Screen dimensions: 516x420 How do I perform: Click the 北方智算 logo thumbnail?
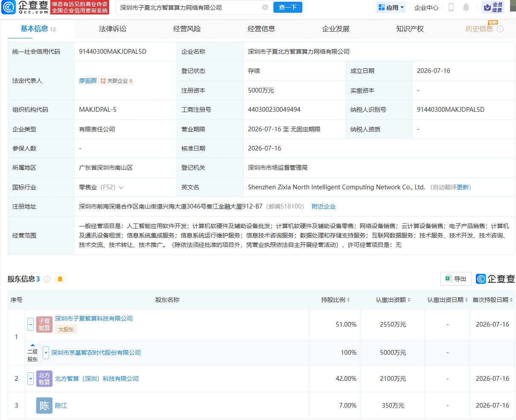tap(44, 379)
